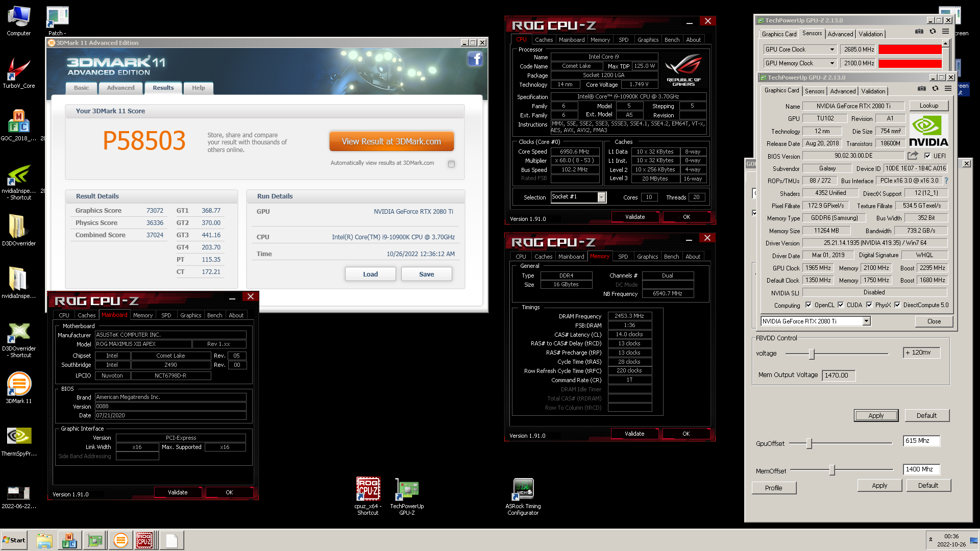Click the Mem Output Voltage field
This screenshot has width=980, height=551.
(x=839, y=375)
